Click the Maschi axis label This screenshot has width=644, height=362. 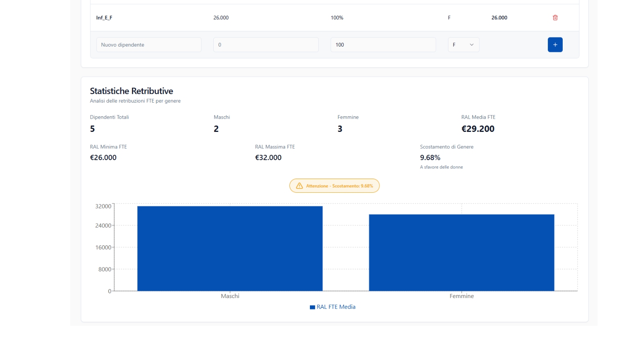230,296
